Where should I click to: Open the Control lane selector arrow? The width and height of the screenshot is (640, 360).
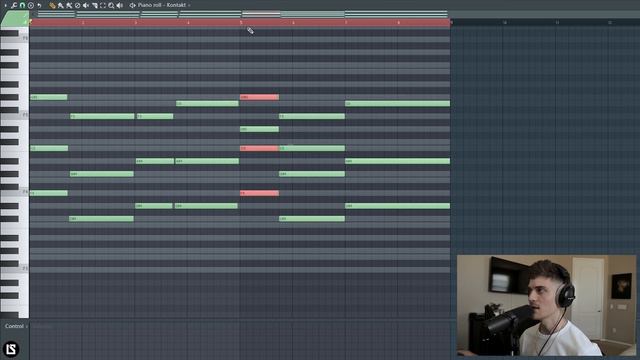pos(27,327)
